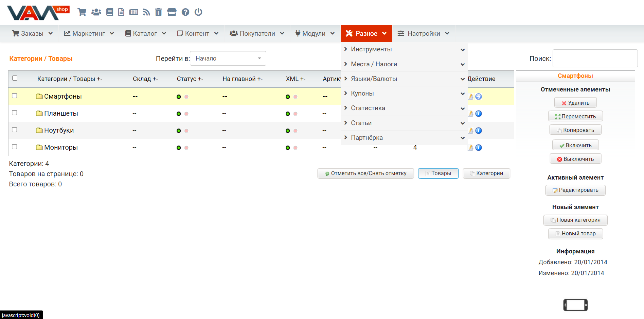Click phone thumbnail image in Смартфоны panel
Screen dimensions: 644x319
tap(575, 305)
